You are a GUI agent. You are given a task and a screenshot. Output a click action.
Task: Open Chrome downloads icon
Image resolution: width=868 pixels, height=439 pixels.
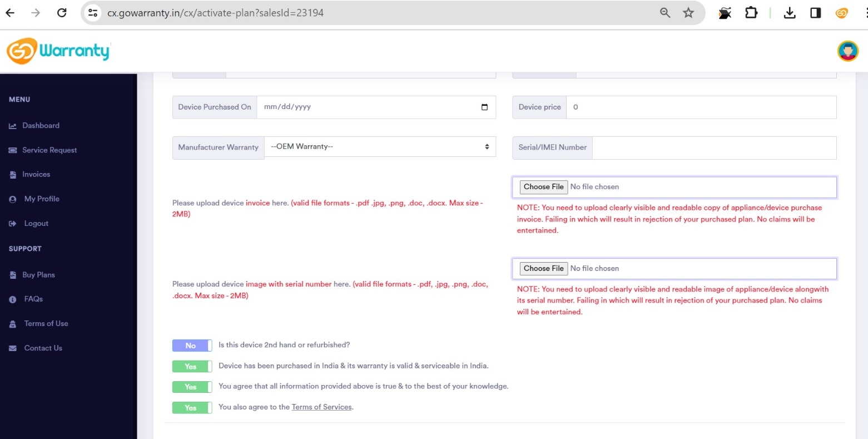789,13
